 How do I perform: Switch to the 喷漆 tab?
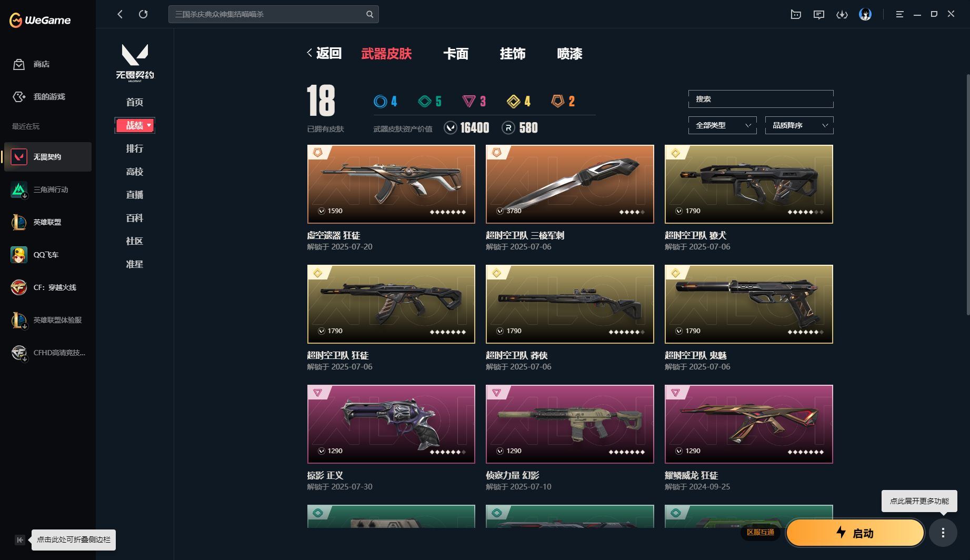pyautogui.click(x=569, y=54)
